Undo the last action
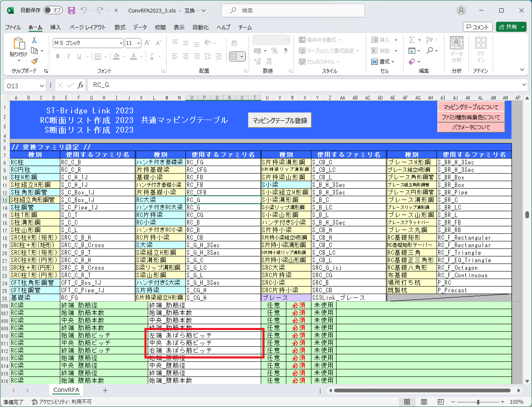Screen dimensions: 532x407 (84, 10)
